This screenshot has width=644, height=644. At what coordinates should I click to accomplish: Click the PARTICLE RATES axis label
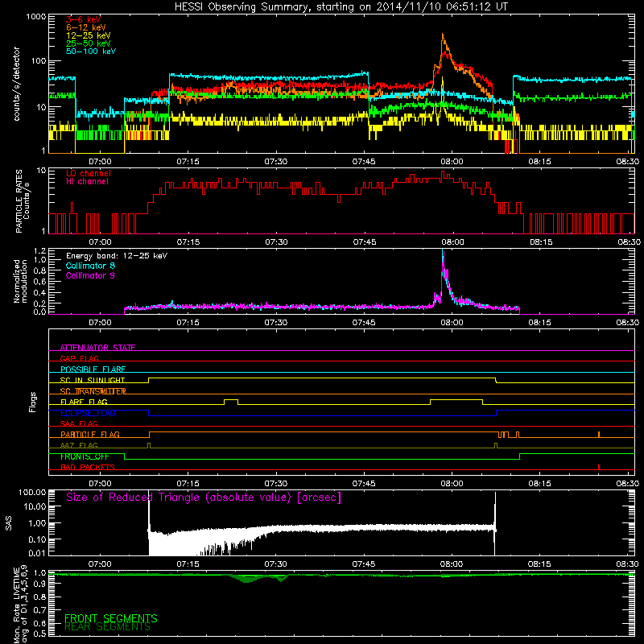tap(23, 201)
